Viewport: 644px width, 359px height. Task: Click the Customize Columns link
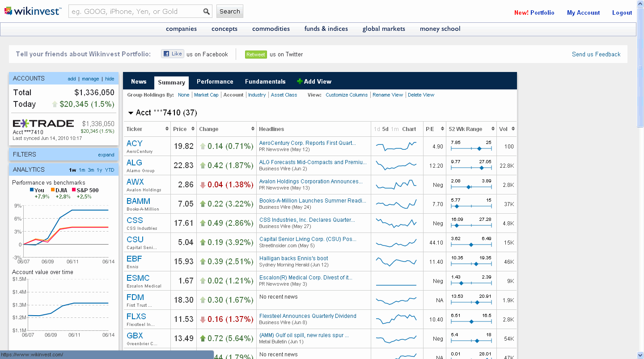coord(347,95)
